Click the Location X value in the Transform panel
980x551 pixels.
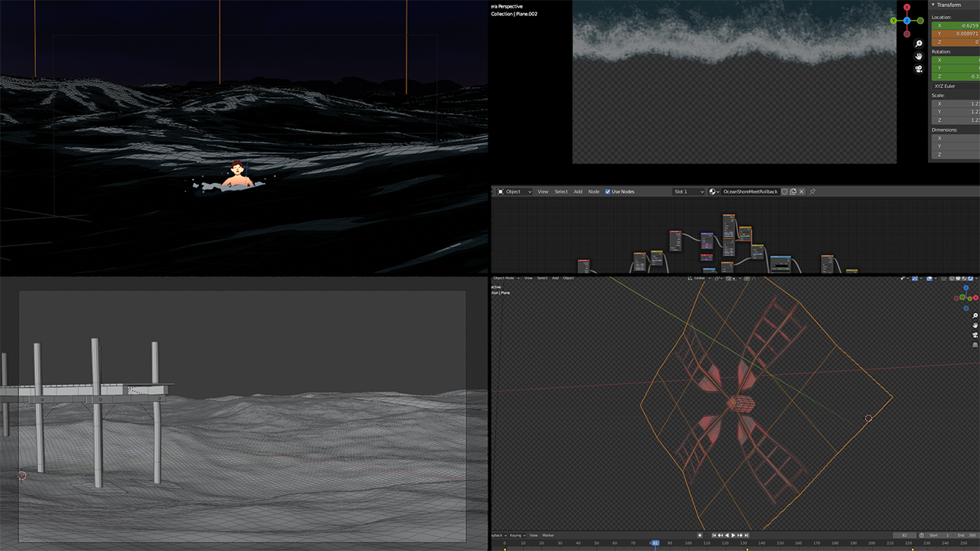click(957, 25)
